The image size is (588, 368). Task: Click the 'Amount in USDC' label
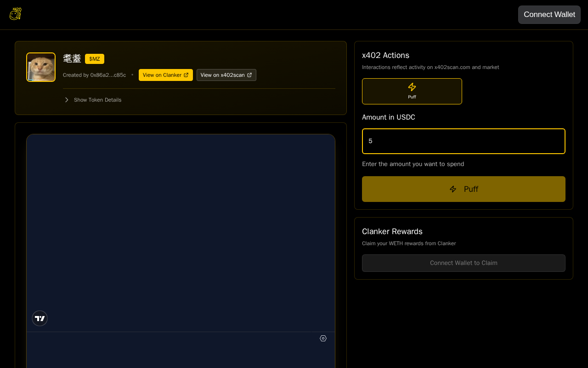389,117
